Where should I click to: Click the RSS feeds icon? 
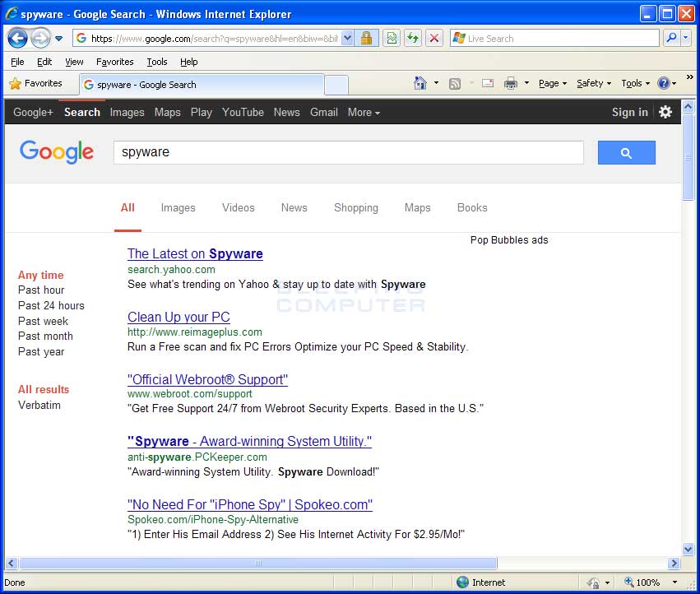pos(454,84)
